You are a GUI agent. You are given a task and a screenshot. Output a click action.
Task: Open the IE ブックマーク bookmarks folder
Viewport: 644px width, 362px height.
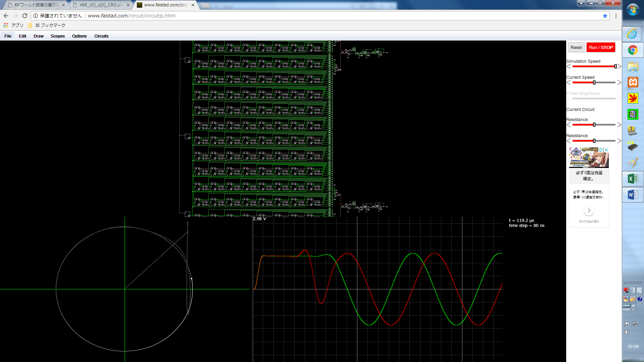pyautogui.click(x=47, y=25)
